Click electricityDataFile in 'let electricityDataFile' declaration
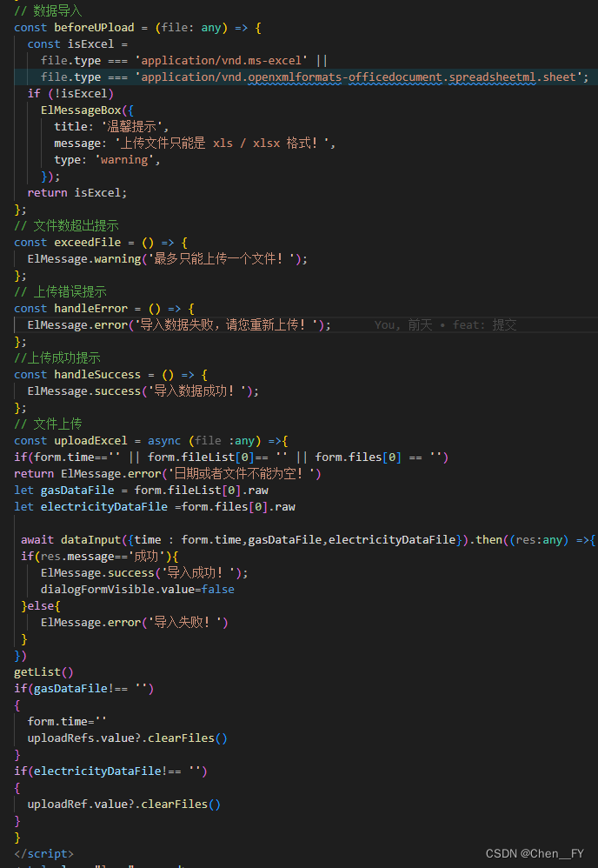Screen dimensions: 598x868 pyautogui.click(x=104, y=506)
